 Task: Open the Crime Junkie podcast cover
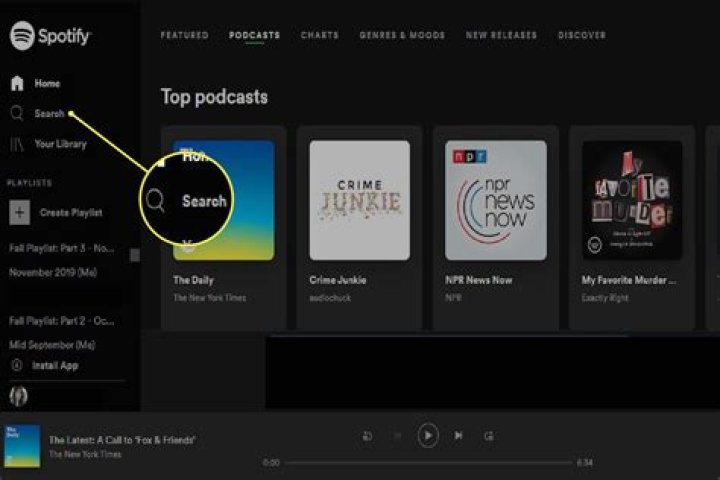click(x=359, y=200)
